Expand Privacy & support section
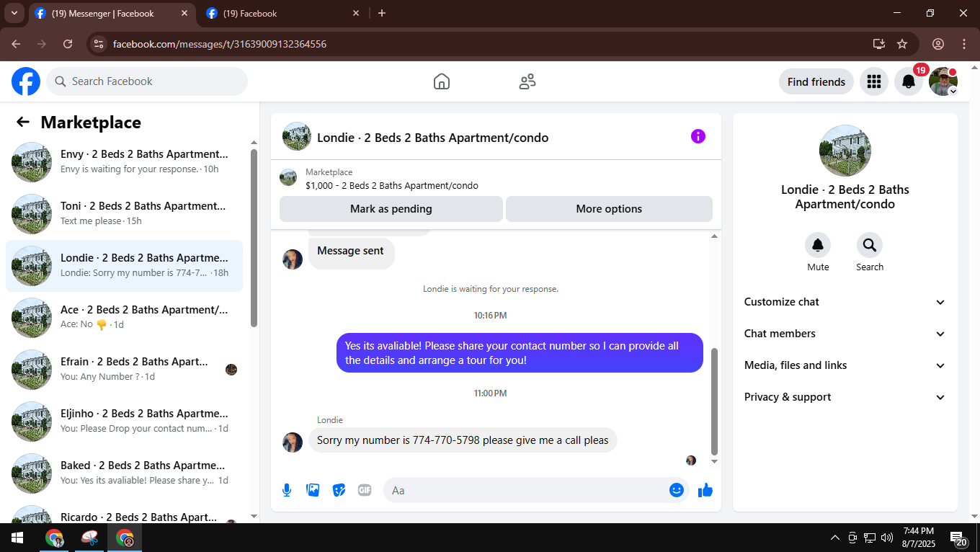Screen dimensions: 980x552 point(845,397)
